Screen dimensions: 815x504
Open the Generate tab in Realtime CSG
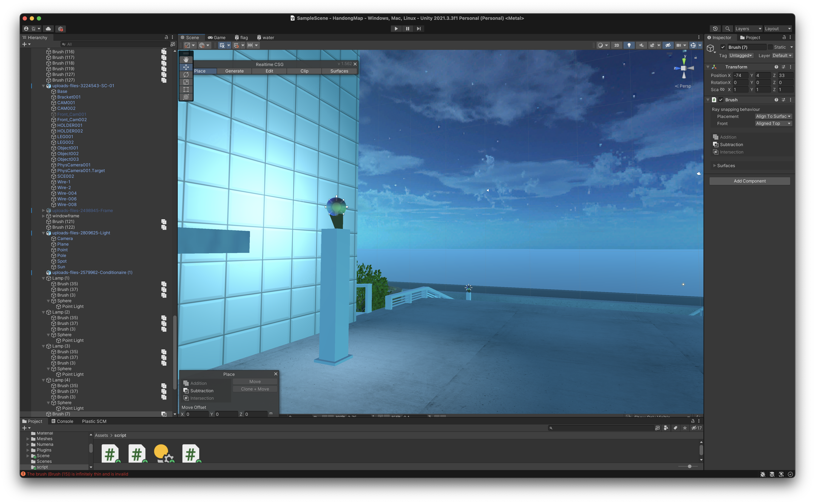point(234,71)
